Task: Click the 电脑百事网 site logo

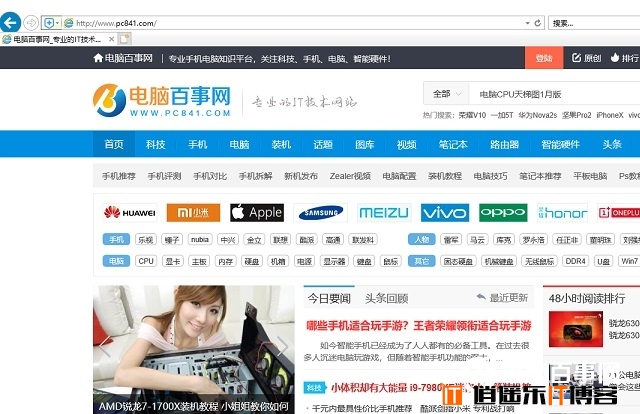Action: click(x=162, y=100)
